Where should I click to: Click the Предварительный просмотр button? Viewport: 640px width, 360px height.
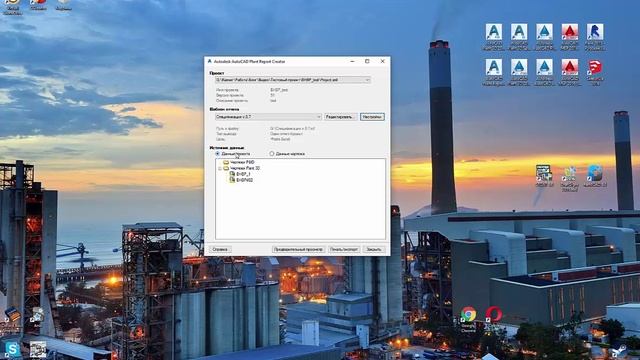click(298, 249)
